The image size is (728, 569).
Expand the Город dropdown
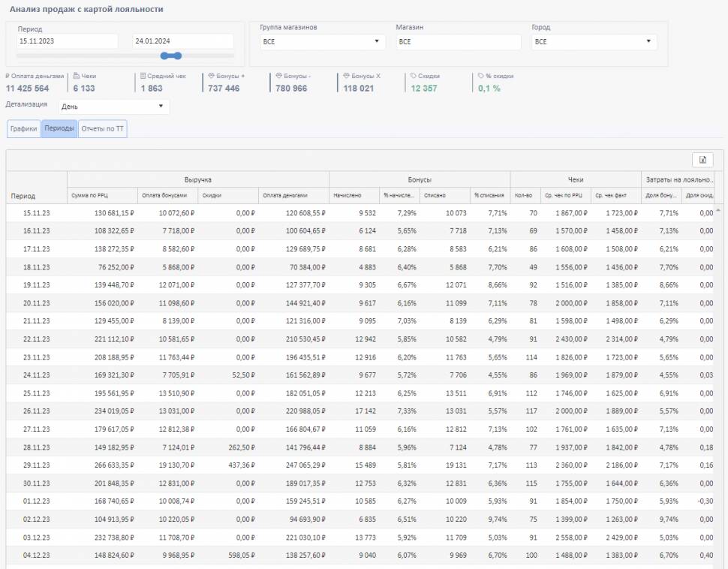pyautogui.click(x=594, y=42)
